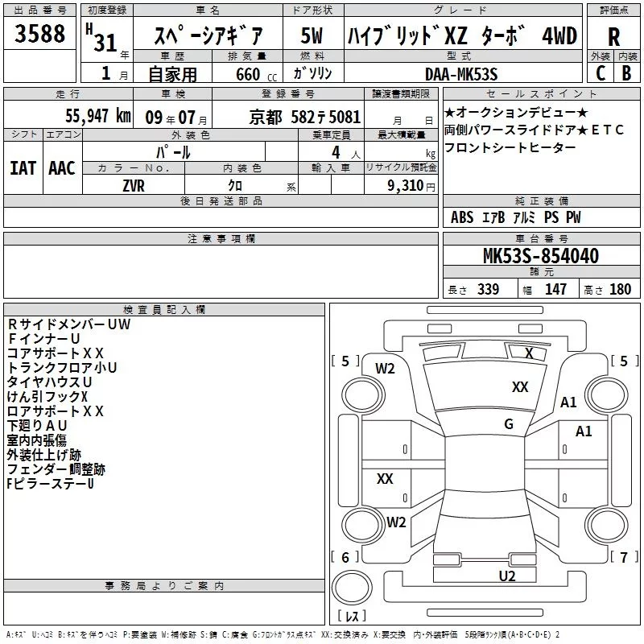Click the セールスポイント header
This screenshot has height=644, width=644.
541,93
